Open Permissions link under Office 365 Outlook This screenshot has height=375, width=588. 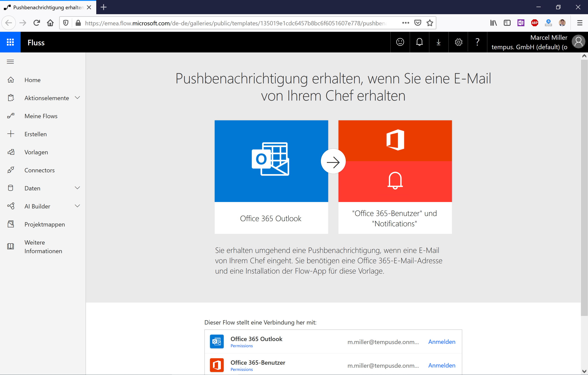pos(242,346)
